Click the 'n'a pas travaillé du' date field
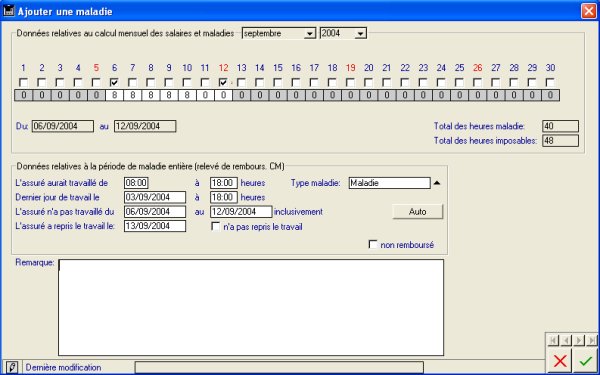 click(155, 212)
